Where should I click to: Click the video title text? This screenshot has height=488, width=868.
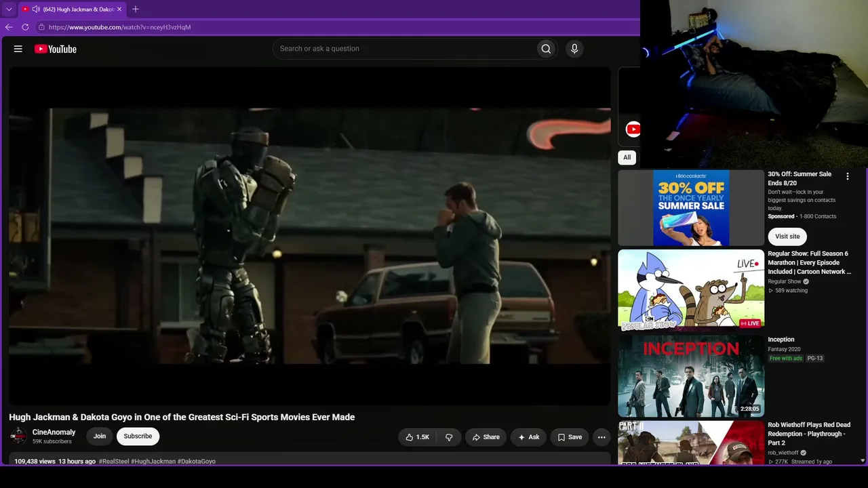182,418
